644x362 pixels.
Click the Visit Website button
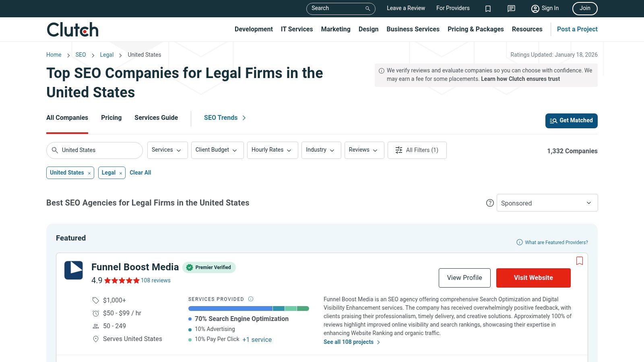(x=533, y=278)
